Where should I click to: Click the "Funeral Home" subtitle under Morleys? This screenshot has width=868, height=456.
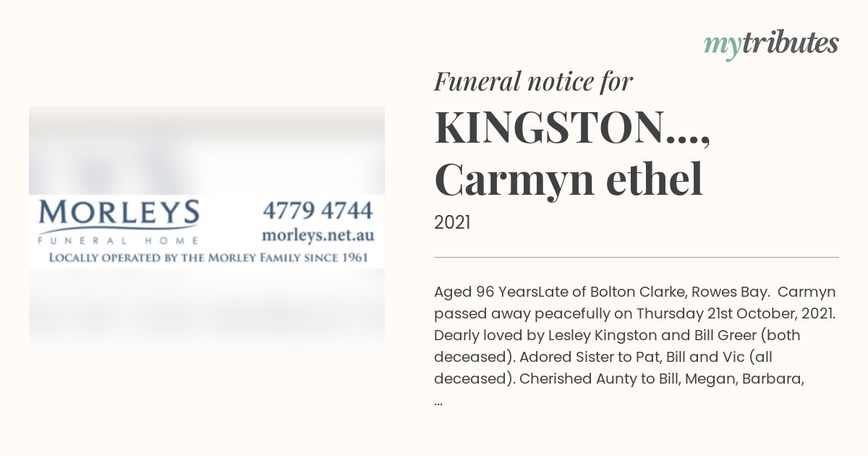(x=119, y=241)
